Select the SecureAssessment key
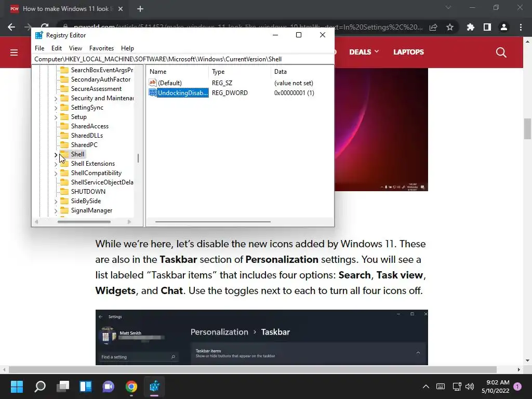Image resolution: width=532 pixels, height=399 pixels. pyautogui.click(x=96, y=88)
